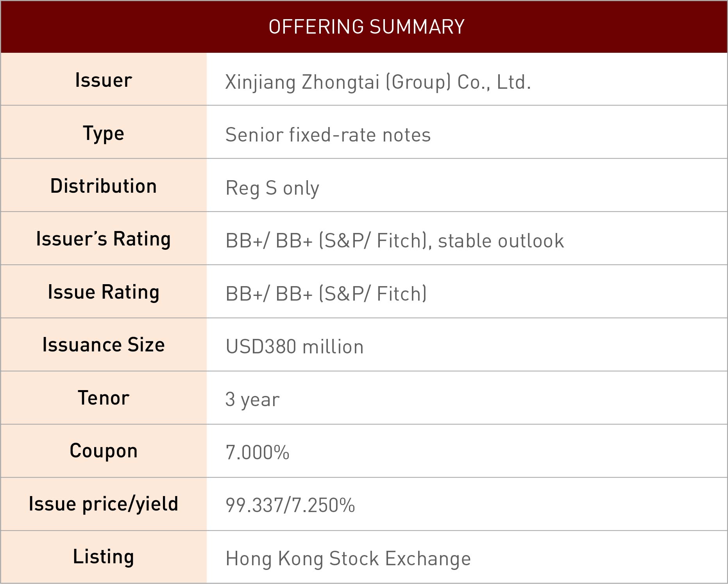728x584 pixels.
Task: Click the 3 year tenor value
Action: [252, 400]
